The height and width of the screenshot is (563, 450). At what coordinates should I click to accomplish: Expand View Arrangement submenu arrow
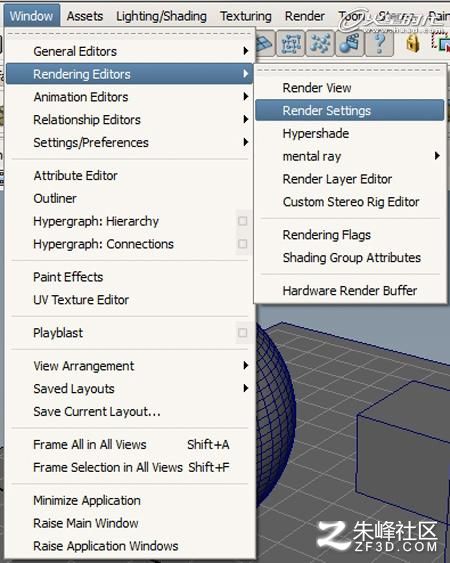246,366
